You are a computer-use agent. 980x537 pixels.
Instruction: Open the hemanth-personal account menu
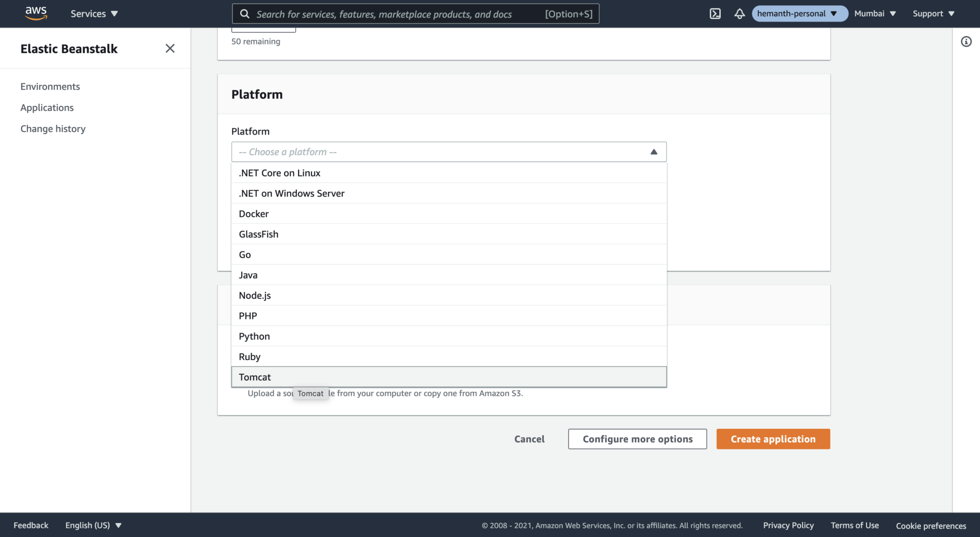(x=799, y=13)
